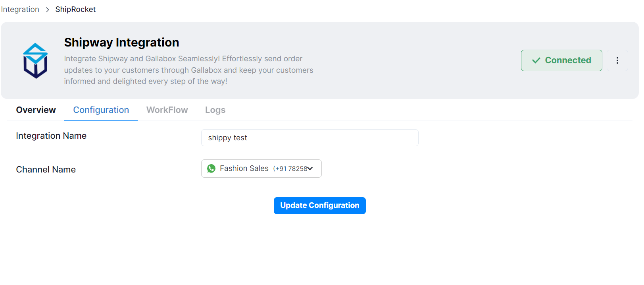Screen dimensions: 644x285
Task: Open the WorkFlow tab
Action: coord(167,110)
